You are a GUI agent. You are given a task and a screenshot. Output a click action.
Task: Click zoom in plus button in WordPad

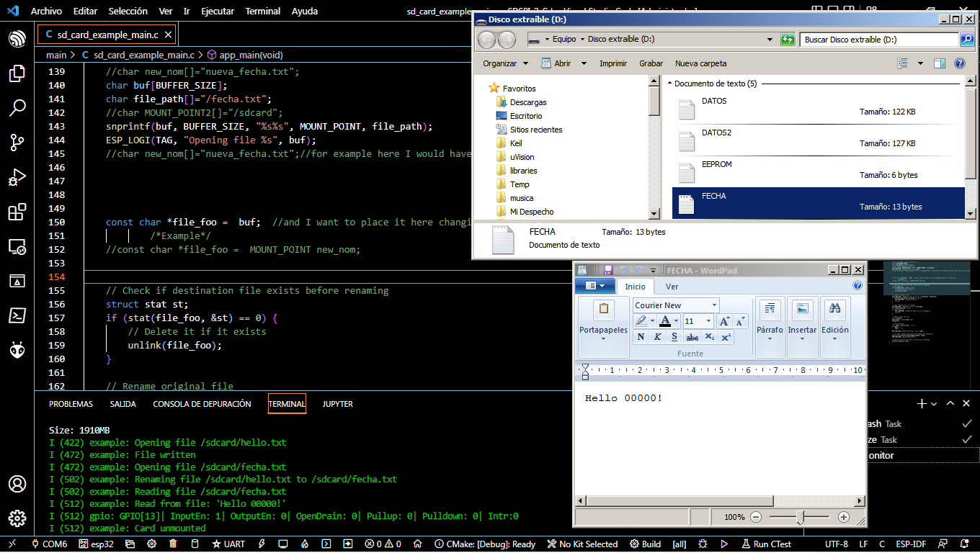point(844,517)
